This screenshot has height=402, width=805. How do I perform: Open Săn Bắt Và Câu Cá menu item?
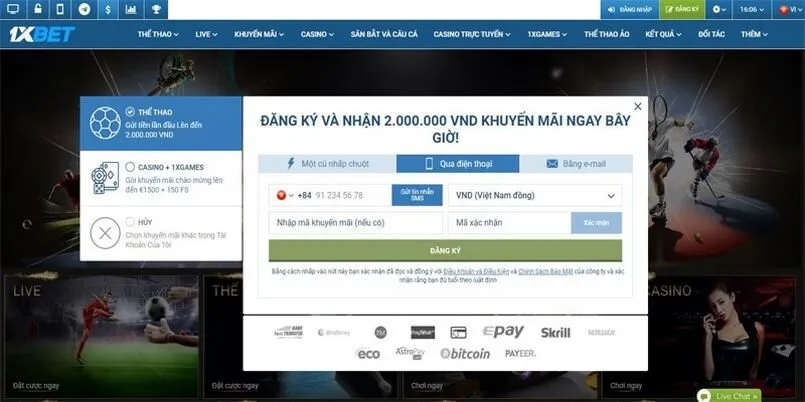(384, 34)
